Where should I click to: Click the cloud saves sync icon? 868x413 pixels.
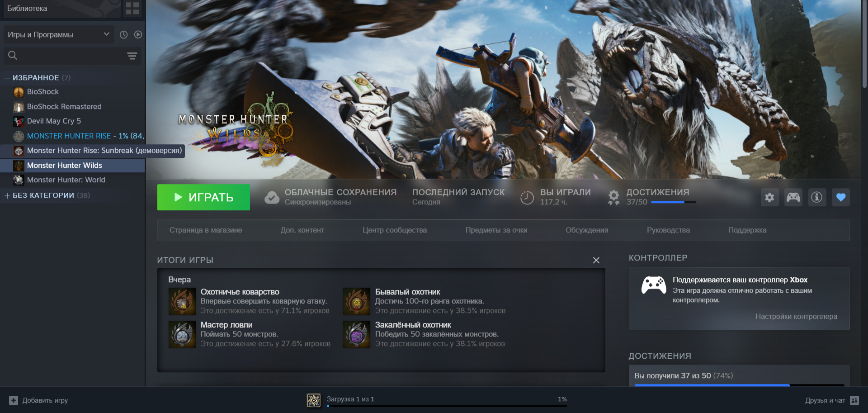point(272,197)
